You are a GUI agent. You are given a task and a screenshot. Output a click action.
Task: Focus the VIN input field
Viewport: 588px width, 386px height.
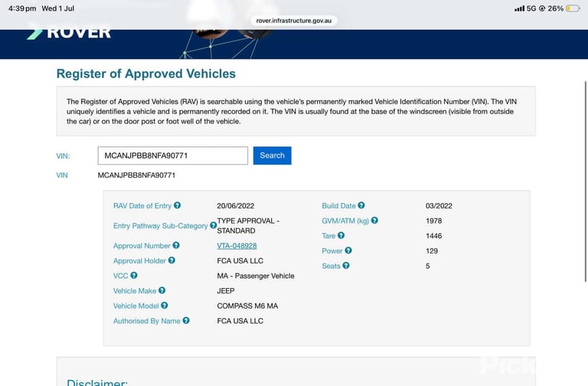[x=173, y=155]
